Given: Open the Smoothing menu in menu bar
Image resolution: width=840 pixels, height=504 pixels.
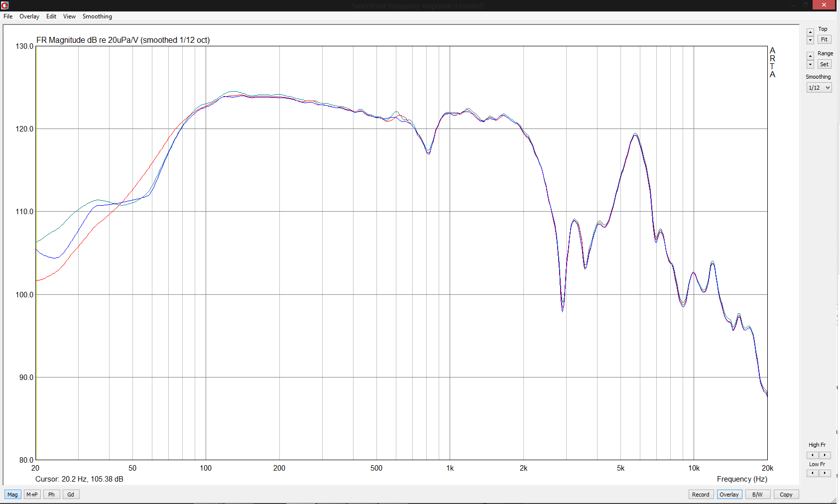Looking at the screenshot, I should (97, 16).
